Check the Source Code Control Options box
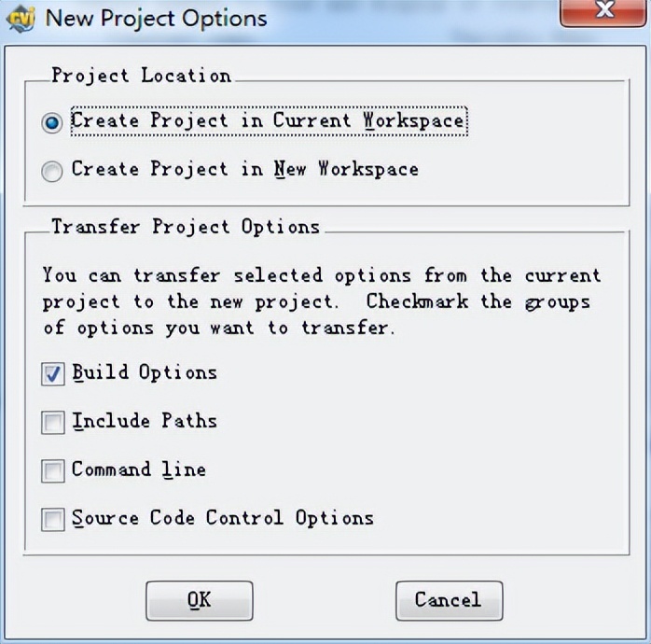This screenshot has height=644, width=651. point(53,520)
